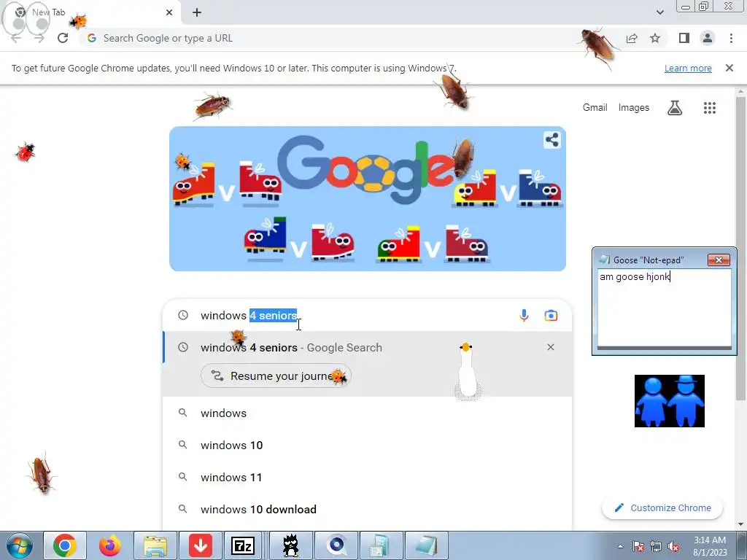Open 7-Zip from the taskbar
This screenshot has width=747, height=560.
coord(242,545)
